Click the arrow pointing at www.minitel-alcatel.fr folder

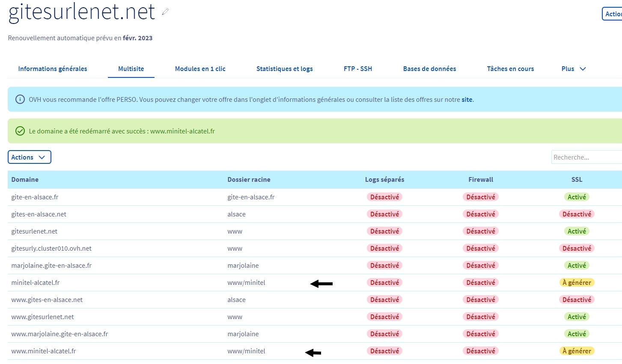coord(313,352)
